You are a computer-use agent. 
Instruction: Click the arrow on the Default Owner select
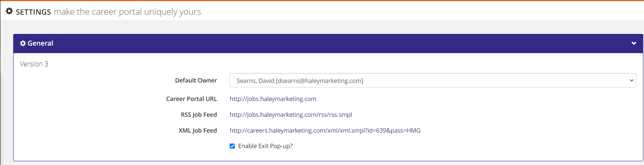click(x=632, y=81)
